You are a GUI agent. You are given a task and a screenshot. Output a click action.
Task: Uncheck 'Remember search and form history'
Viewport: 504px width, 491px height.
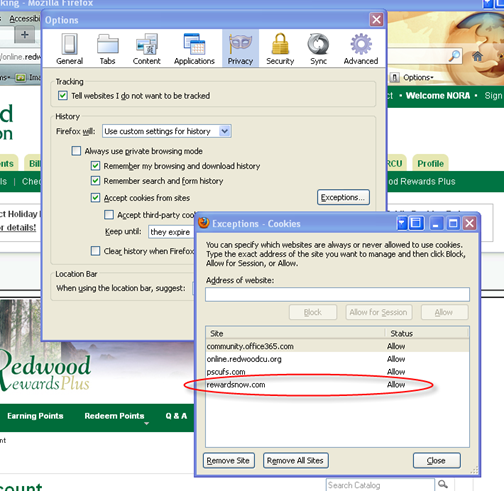[x=95, y=181]
